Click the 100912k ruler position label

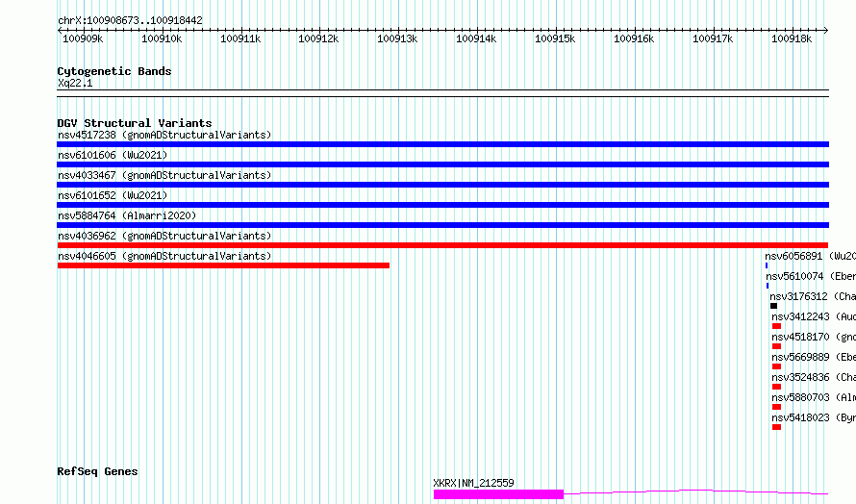[x=318, y=38]
